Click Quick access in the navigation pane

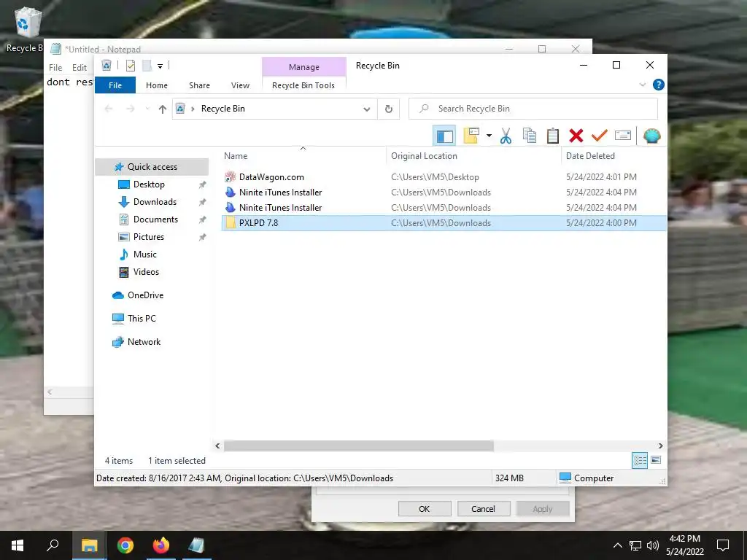coord(152,167)
